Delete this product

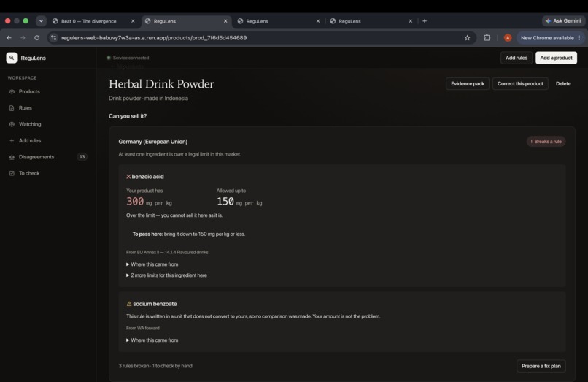[x=563, y=83]
